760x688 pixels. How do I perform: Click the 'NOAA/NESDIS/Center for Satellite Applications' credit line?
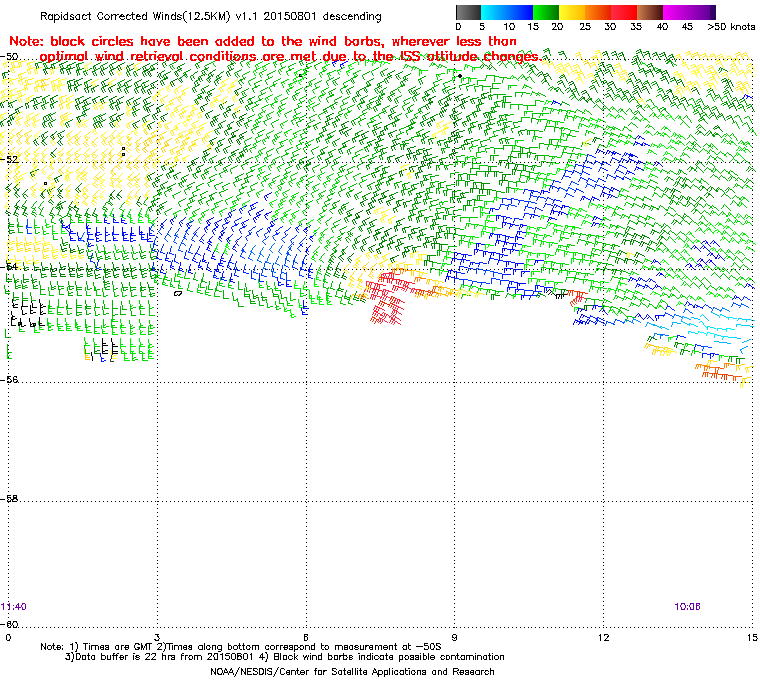352,672
